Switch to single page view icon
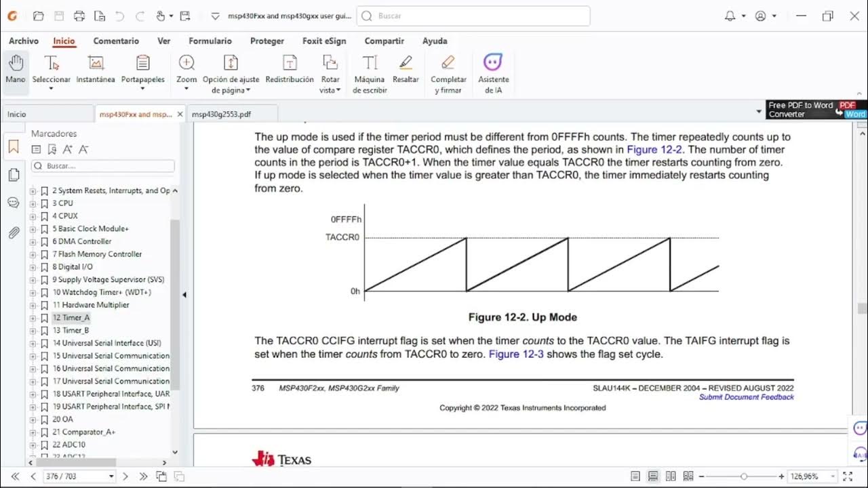The width and height of the screenshot is (868, 488). click(x=635, y=476)
